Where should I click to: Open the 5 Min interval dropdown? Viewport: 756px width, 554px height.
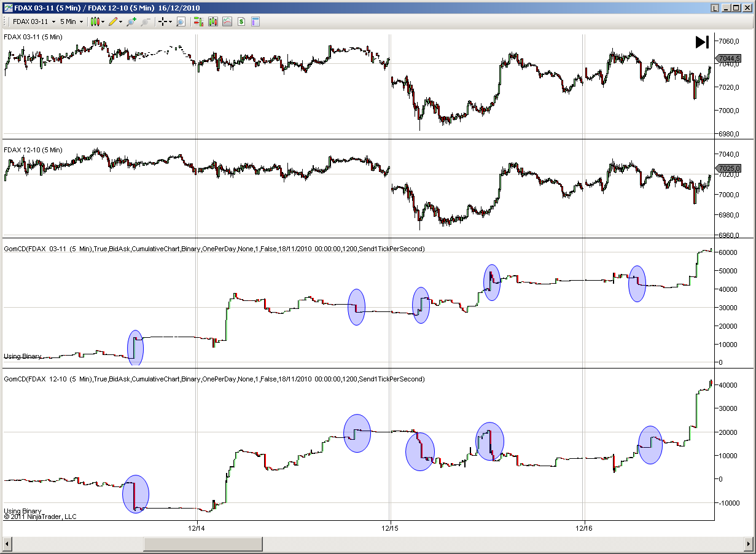pyautogui.click(x=72, y=21)
